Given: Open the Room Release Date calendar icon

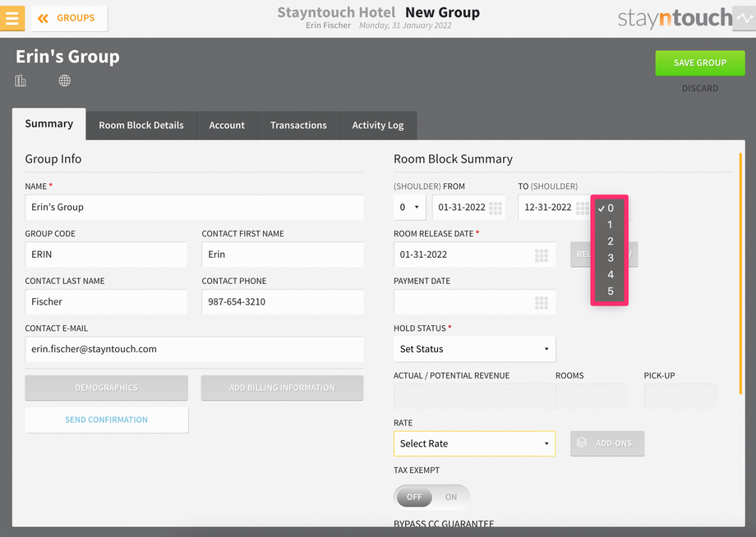Looking at the screenshot, I should (x=542, y=255).
